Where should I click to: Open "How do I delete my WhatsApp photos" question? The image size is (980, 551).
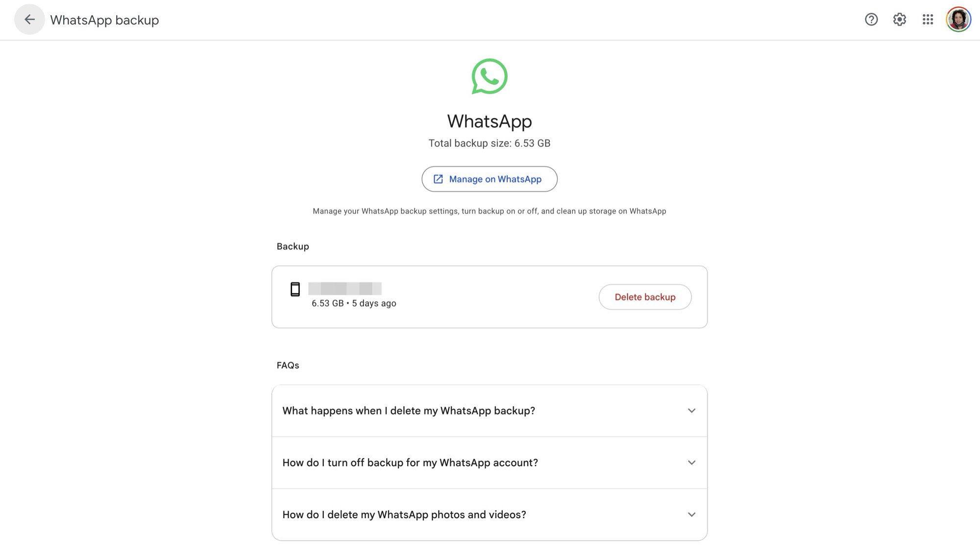tap(404, 514)
